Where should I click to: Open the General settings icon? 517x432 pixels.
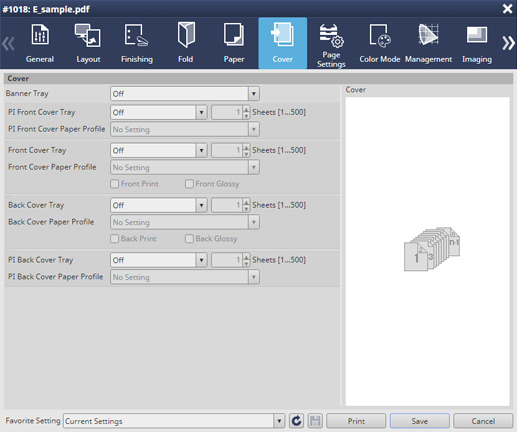[40, 35]
